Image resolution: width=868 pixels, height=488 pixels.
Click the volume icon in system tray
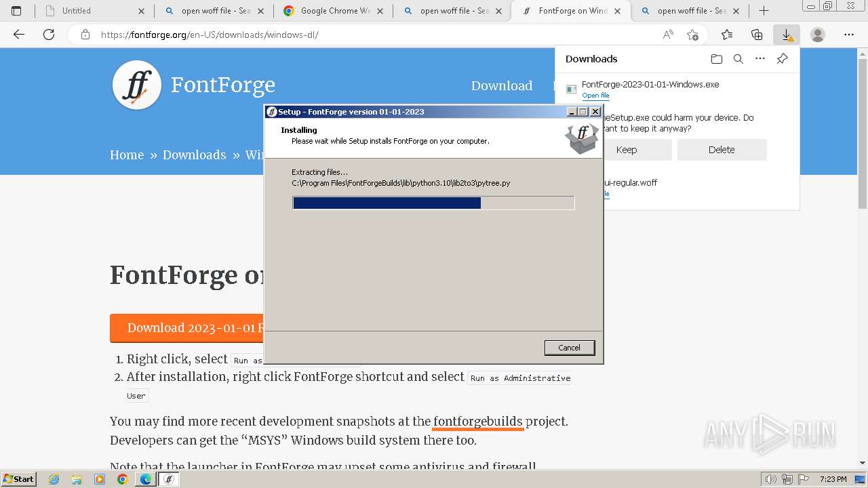coord(770,479)
